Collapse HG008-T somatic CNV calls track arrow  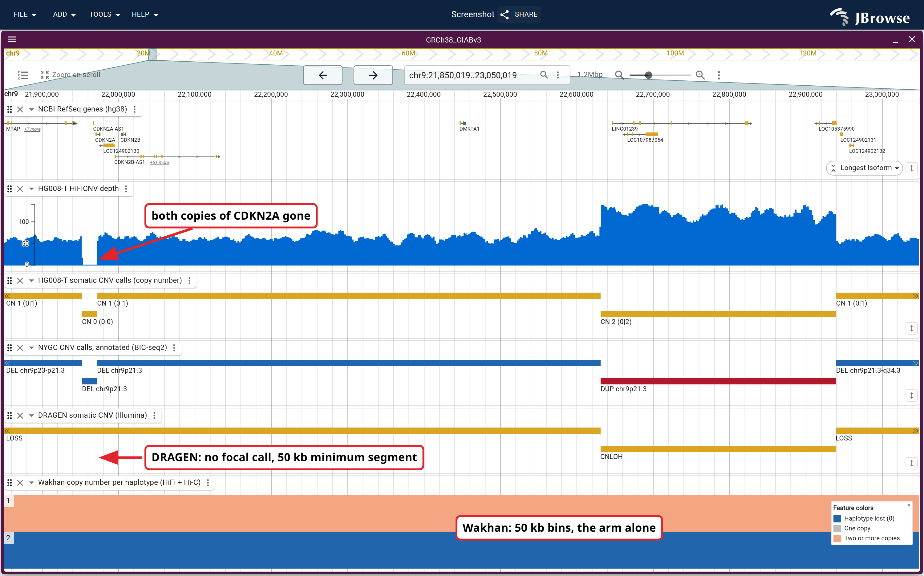pos(32,281)
